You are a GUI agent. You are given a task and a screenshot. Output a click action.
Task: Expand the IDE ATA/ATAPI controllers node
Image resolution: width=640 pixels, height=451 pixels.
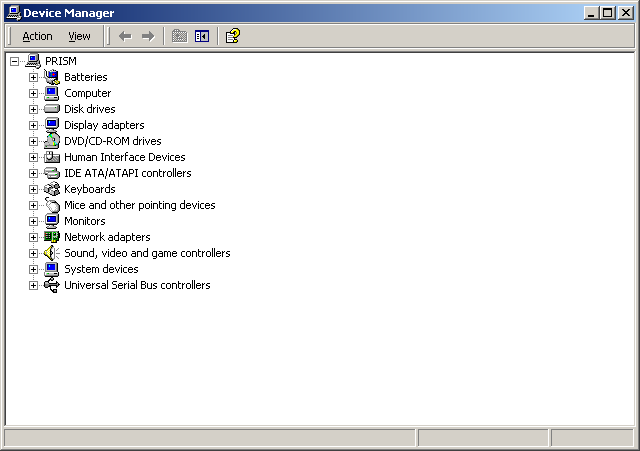[x=33, y=173]
